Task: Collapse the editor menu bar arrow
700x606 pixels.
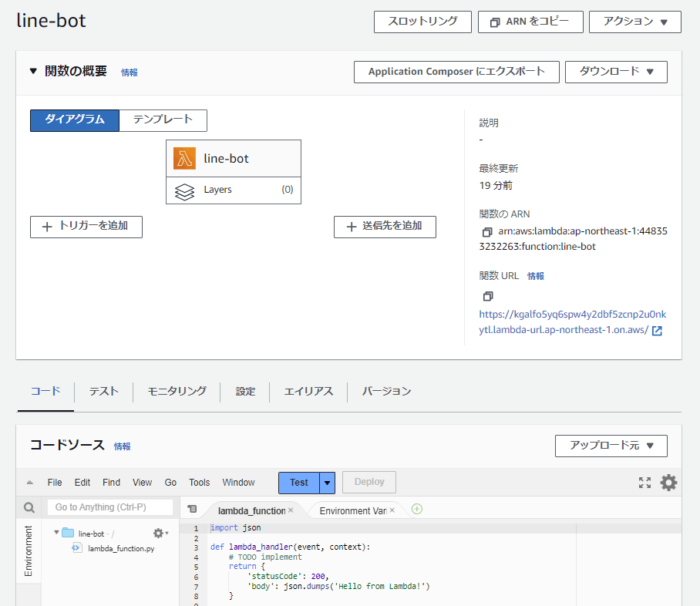Action: click(30, 483)
